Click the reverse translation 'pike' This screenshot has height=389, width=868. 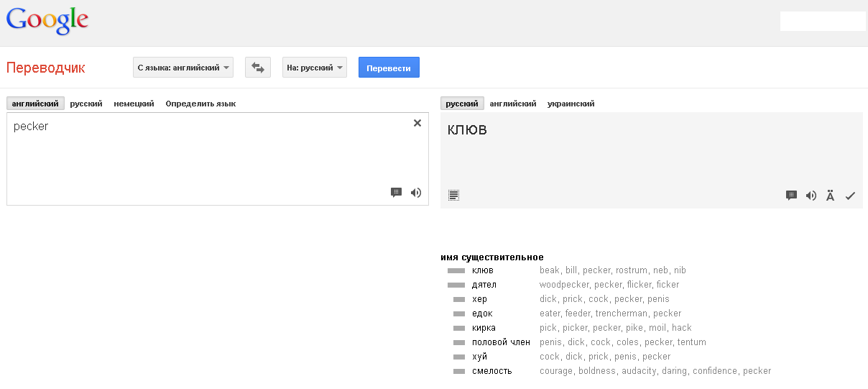(634, 328)
